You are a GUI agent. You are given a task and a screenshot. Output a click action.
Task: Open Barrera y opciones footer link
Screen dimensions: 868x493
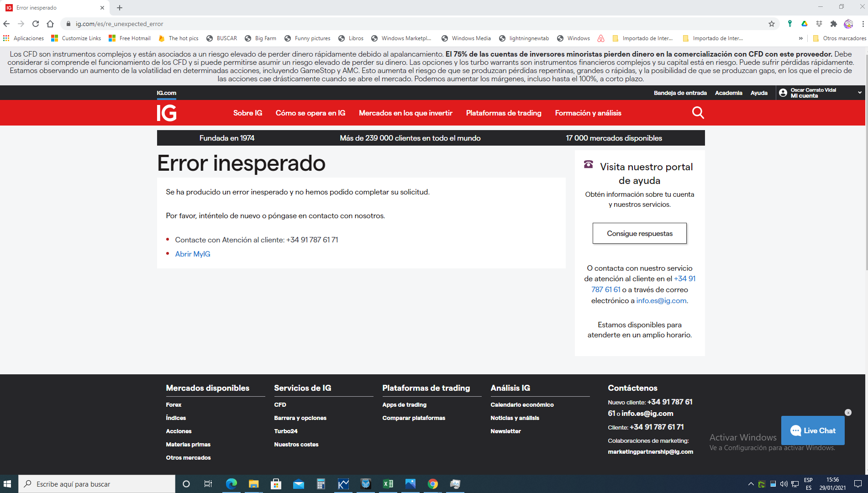(x=300, y=418)
